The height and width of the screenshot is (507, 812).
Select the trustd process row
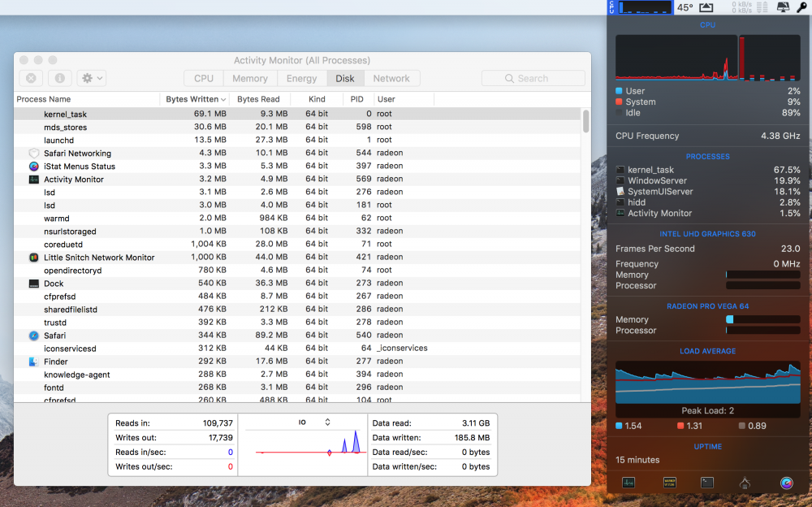point(298,323)
